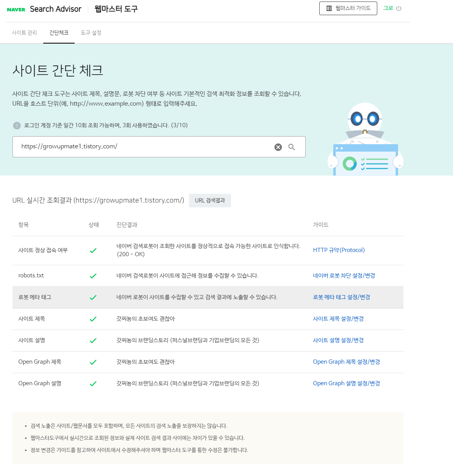Open 로봇 메타 태그 설정/변경 link
This screenshot has width=453, height=476.
[x=341, y=297]
